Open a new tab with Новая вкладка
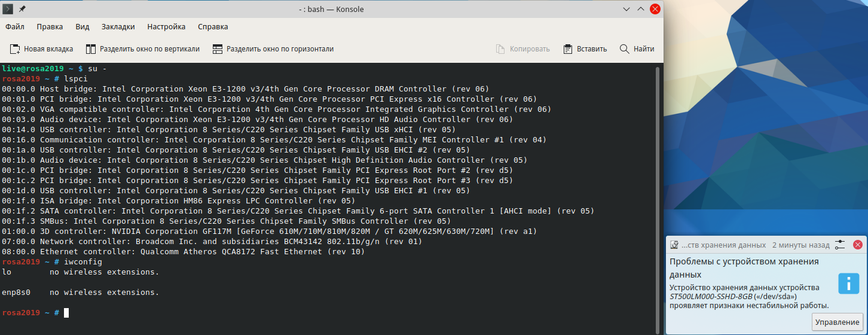 (x=42, y=49)
